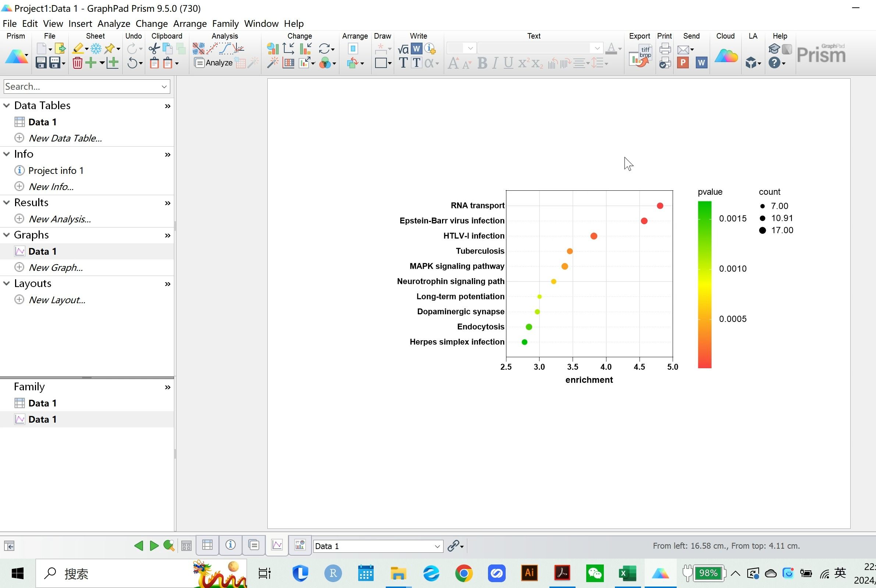Image resolution: width=876 pixels, height=588 pixels.
Task: Switch to layout sheet tab
Action: (299, 545)
